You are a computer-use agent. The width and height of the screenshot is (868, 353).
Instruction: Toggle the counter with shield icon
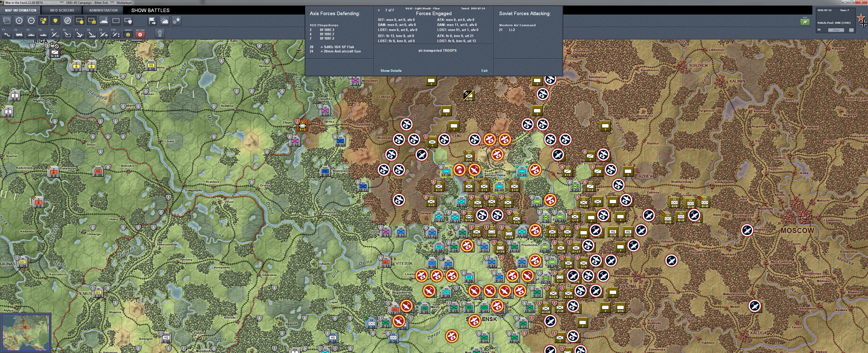pos(128,21)
